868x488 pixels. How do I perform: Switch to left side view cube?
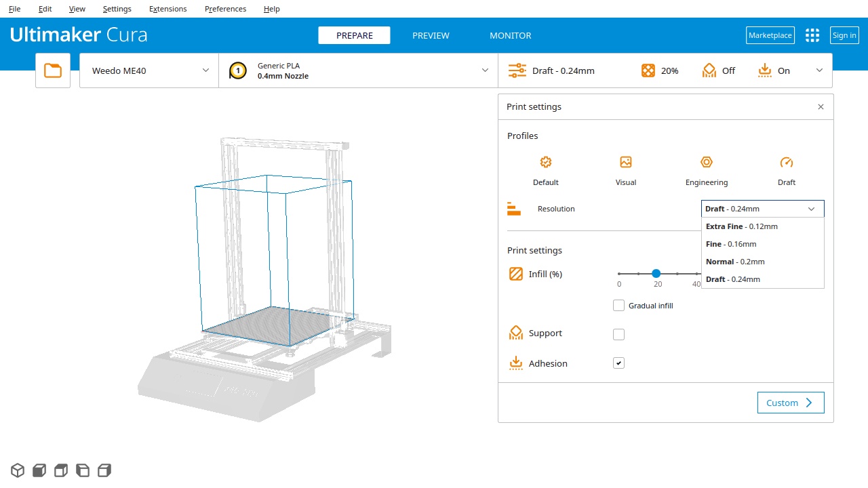click(83, 470)
